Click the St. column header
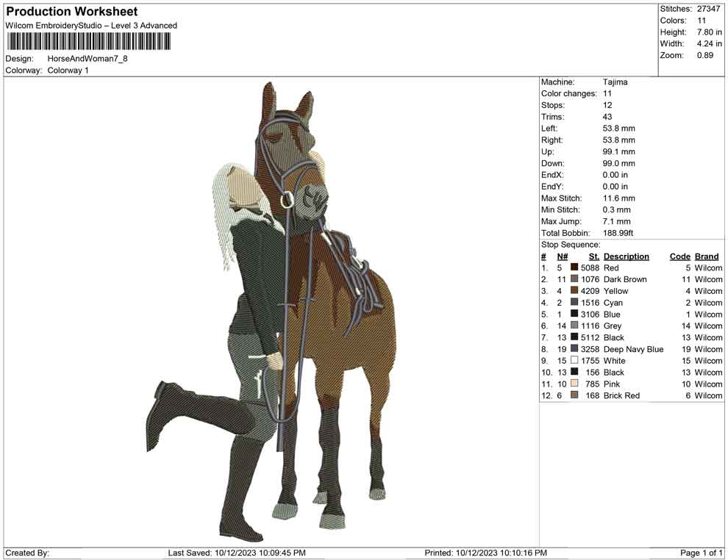The image size is (728, 560). [593, 256]
